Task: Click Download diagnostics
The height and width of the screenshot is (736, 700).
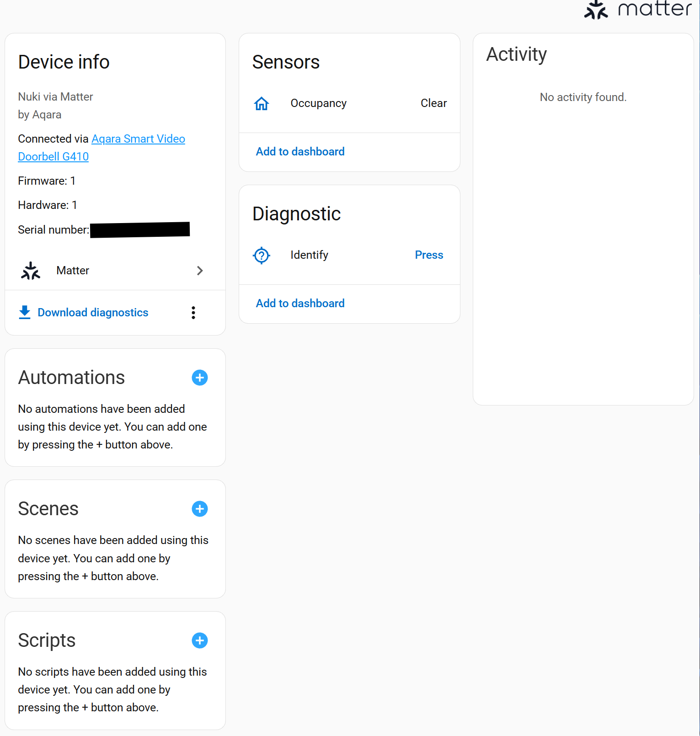Action: pos(93,313)
